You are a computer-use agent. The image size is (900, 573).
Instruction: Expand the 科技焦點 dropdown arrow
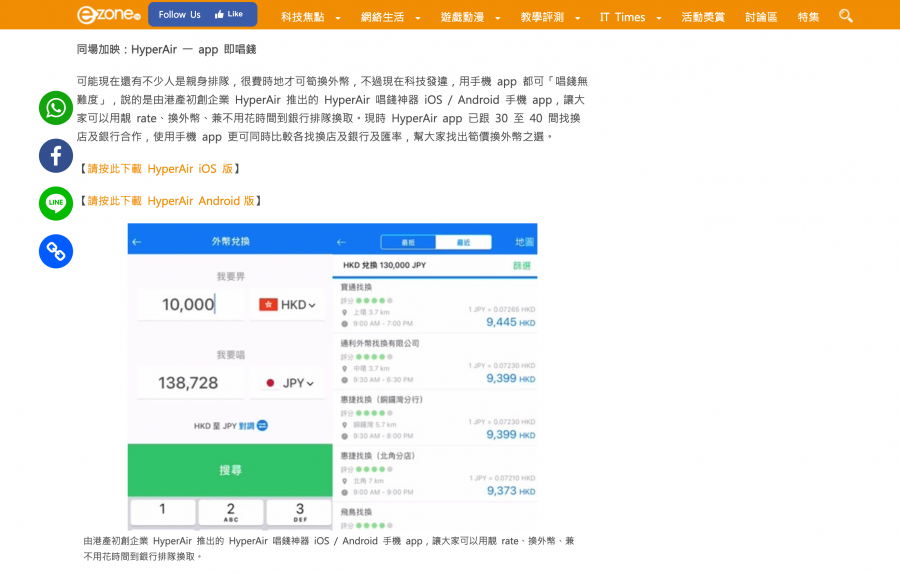(x=338, y=18)
